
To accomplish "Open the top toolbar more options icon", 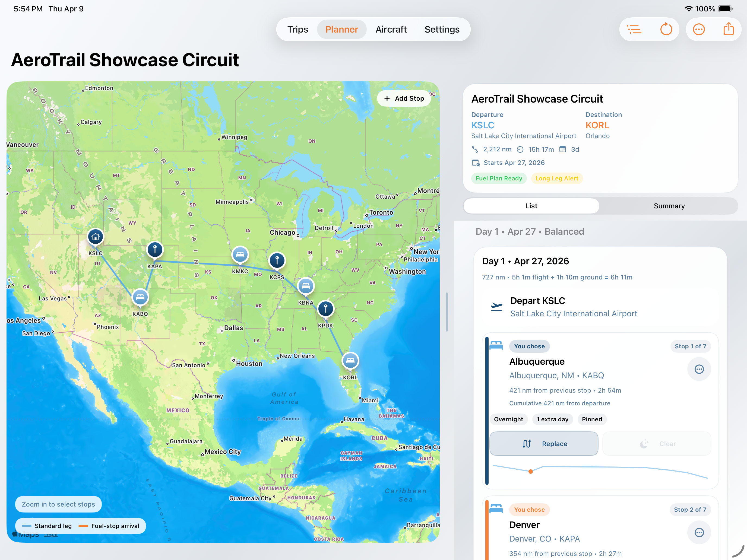I will point(699,29).
